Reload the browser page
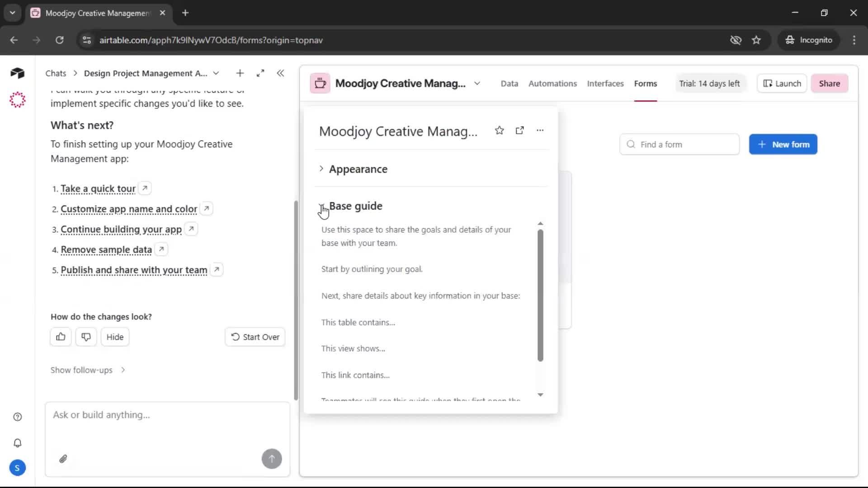Screen dimensions: 868x488 coord(59,40)
